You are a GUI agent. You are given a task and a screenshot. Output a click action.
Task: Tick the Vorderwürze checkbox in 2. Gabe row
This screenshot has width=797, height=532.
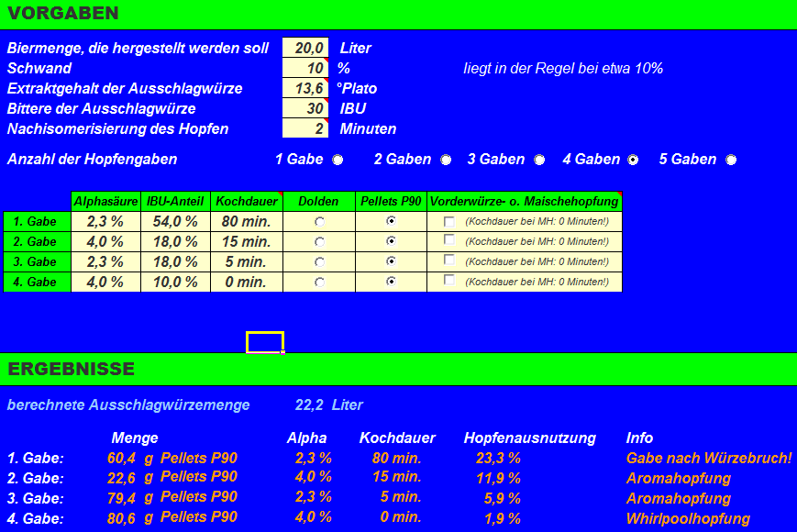click(449, 240)
